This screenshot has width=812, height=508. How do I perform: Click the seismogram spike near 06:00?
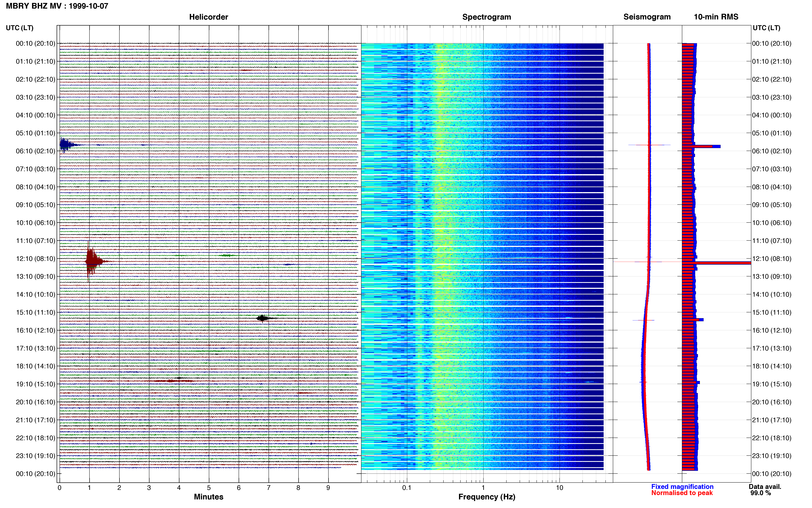pyautogui.click(x=649, y=145)
